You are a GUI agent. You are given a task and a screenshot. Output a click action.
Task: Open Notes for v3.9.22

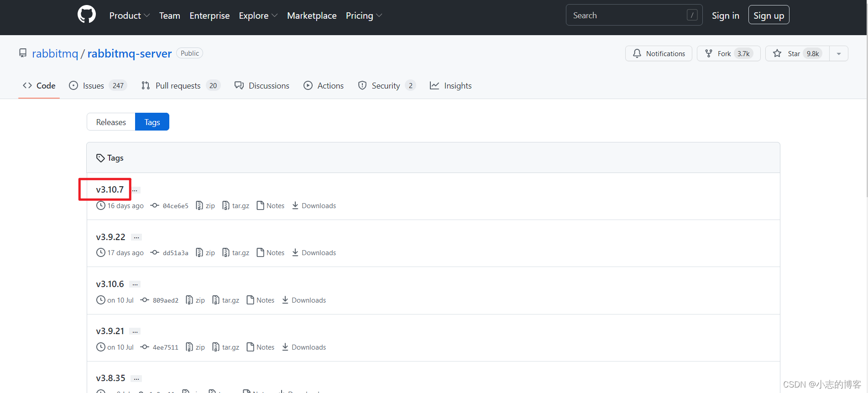[x=271, y=253]
